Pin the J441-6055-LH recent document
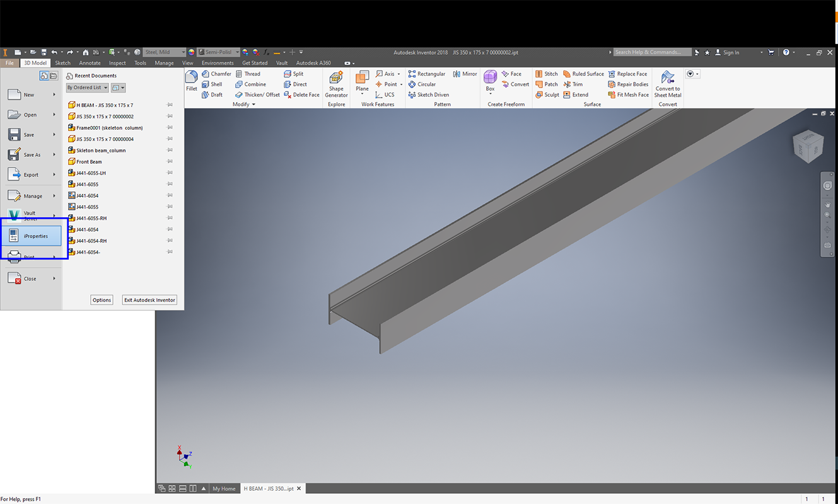Screen dimensions: 838x504 tap(170, 173)
